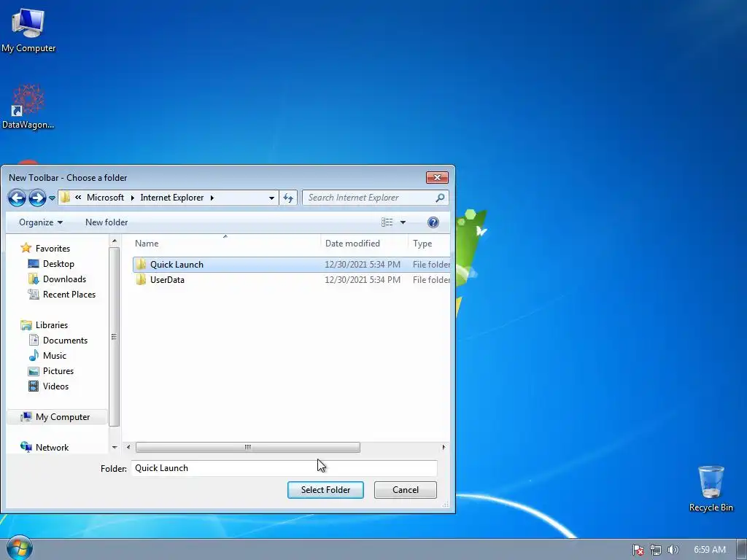Expand arrow after Internet Explorer breadcrumb
Image resolution: width=747 pixels, height=560 pixels.
212,198
